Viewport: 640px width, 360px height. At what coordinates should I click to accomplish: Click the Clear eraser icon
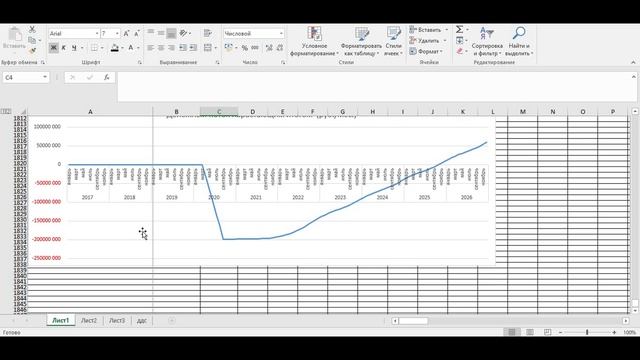coord(460,51)
